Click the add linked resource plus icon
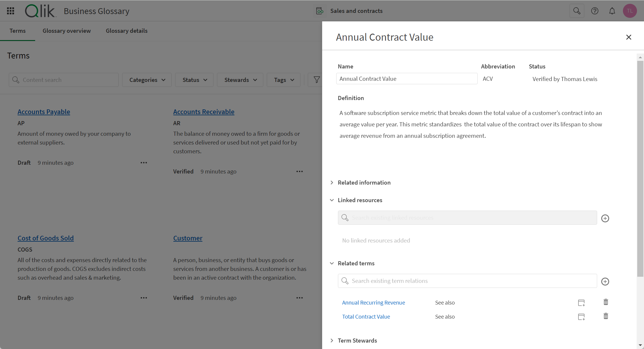Image resolution: width=644 pixels, height=349 pixels. 605,218
